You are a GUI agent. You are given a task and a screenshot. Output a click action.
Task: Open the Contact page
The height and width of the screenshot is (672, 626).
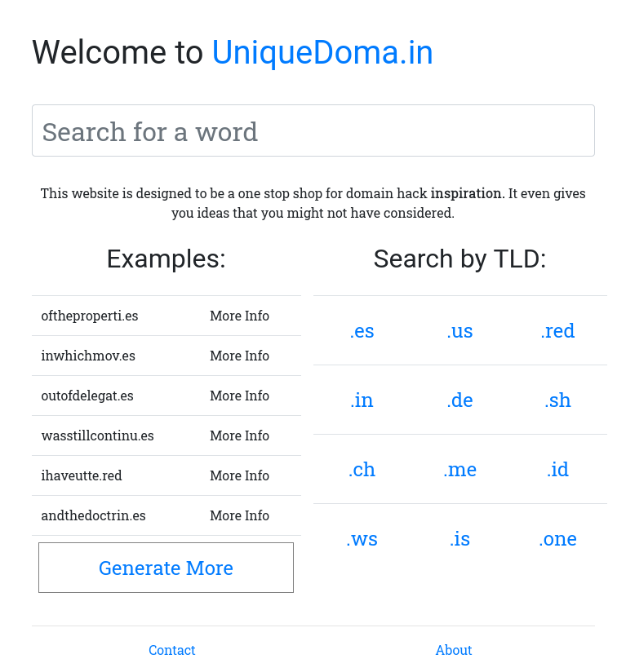171,650
